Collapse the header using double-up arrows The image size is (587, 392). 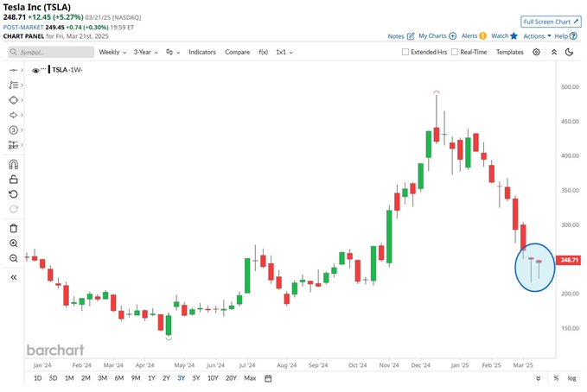pyautogui.click(x=554, y=52)
